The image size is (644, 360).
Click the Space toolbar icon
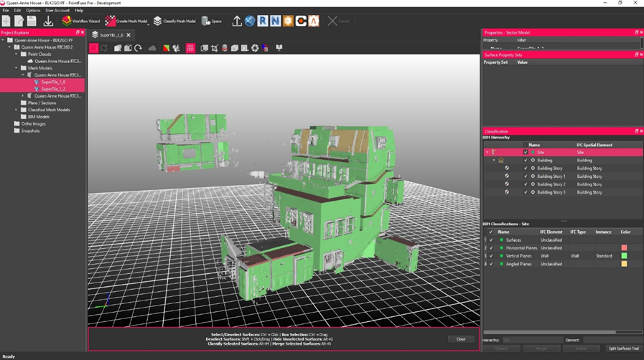[x=211, y=21]
